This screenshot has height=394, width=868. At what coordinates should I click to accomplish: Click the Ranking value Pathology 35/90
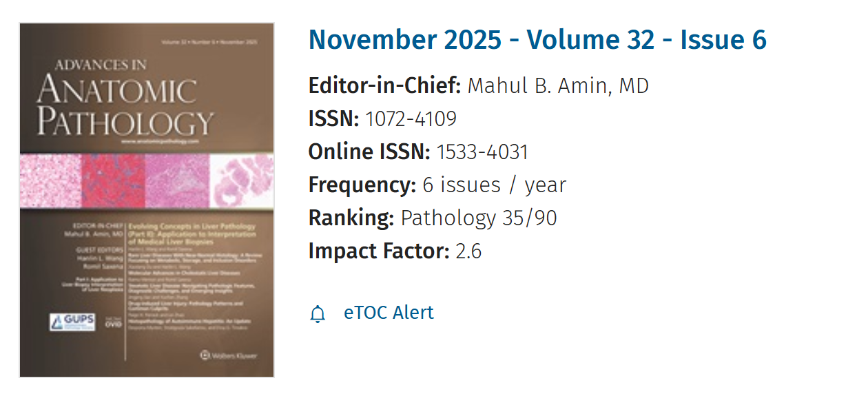pyautogui.click(x=479, y=218)
